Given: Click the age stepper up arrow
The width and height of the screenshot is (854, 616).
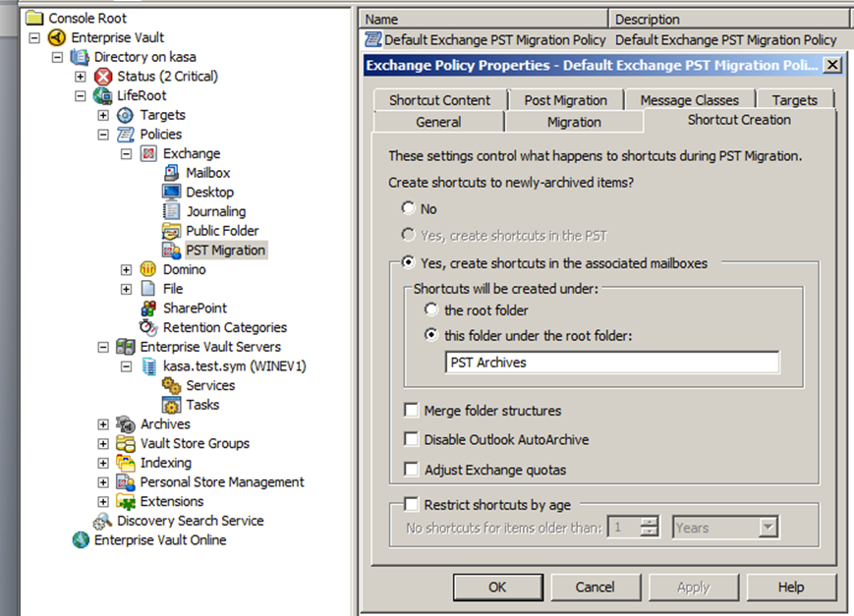Looking at the screenshot, I should [x=649, y=522].
